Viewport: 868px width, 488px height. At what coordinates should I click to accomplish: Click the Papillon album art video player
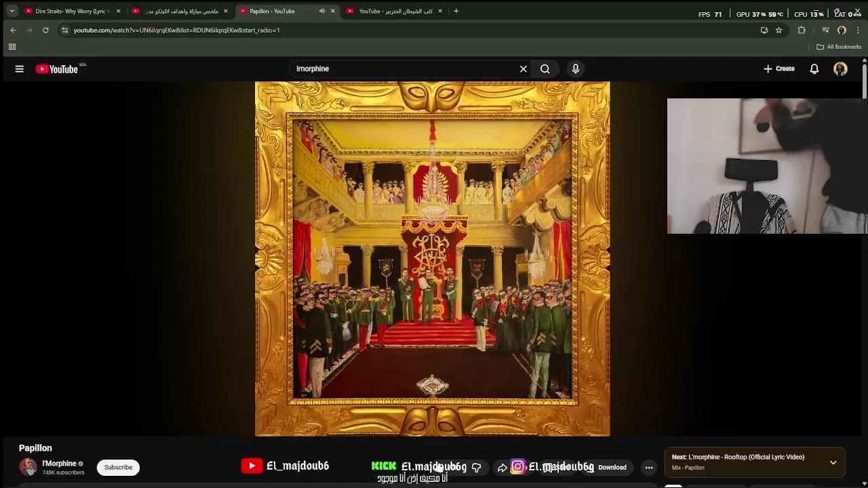(432, 259)
